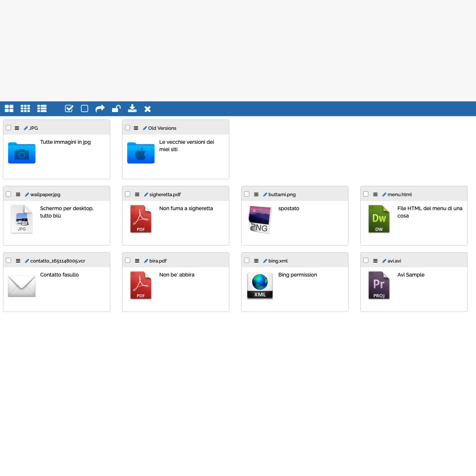The width and height of the screenshot is (476, 476).
Task: Open hamburger menu of Old Versions folder
Action: pos(136,128)
